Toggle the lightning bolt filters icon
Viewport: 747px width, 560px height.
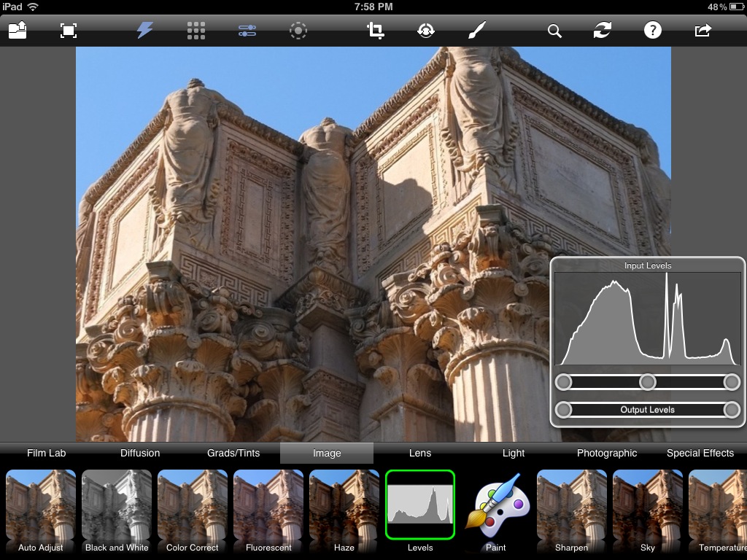145,31
